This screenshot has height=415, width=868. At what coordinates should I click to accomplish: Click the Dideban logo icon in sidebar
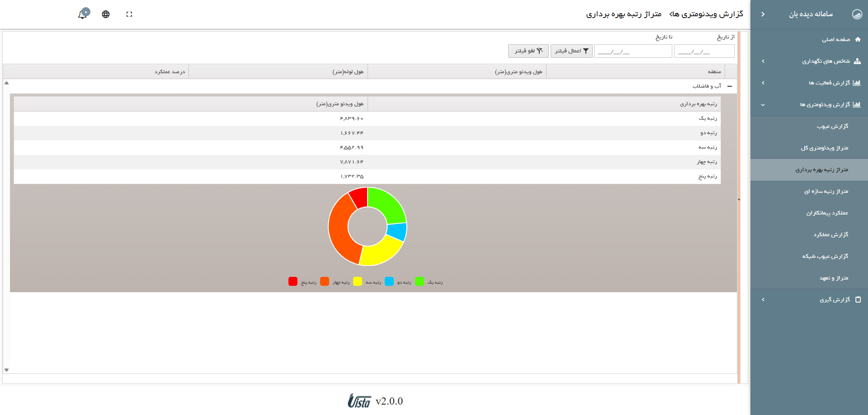click(857, 14)
